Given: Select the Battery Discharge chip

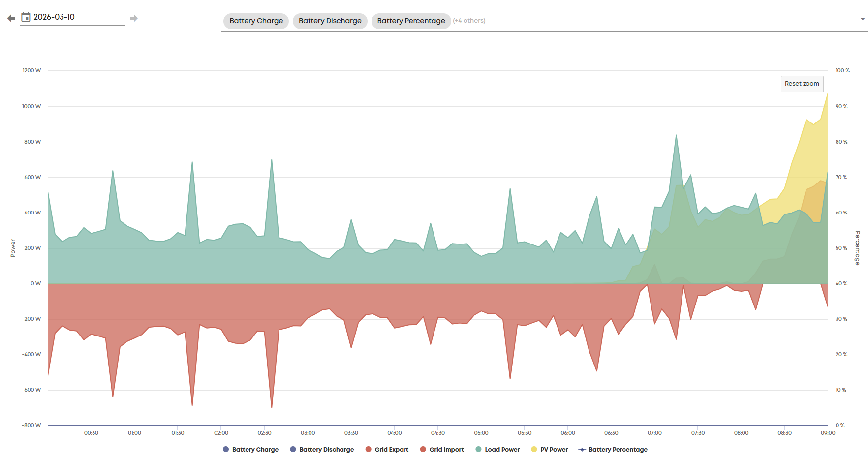Looking at the screenshot, I should [330, 21].
